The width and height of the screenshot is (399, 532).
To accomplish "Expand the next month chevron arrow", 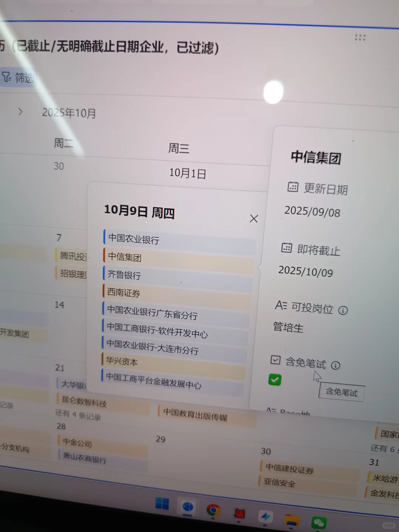I will [20, 112].
